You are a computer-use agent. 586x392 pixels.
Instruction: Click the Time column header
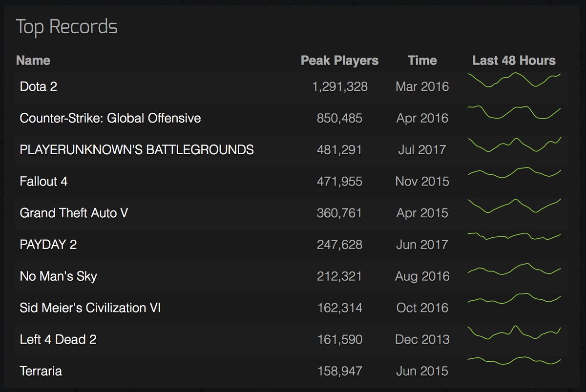pos(422,61)
